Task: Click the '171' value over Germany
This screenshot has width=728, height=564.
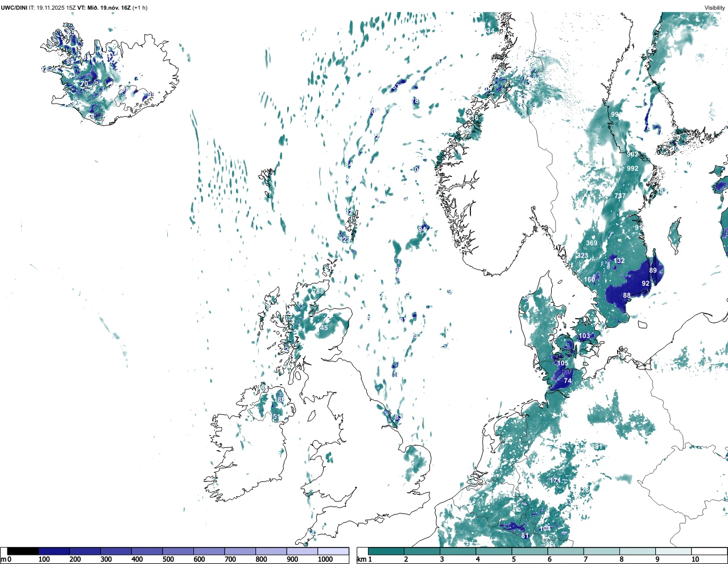Action: [555, 480]
